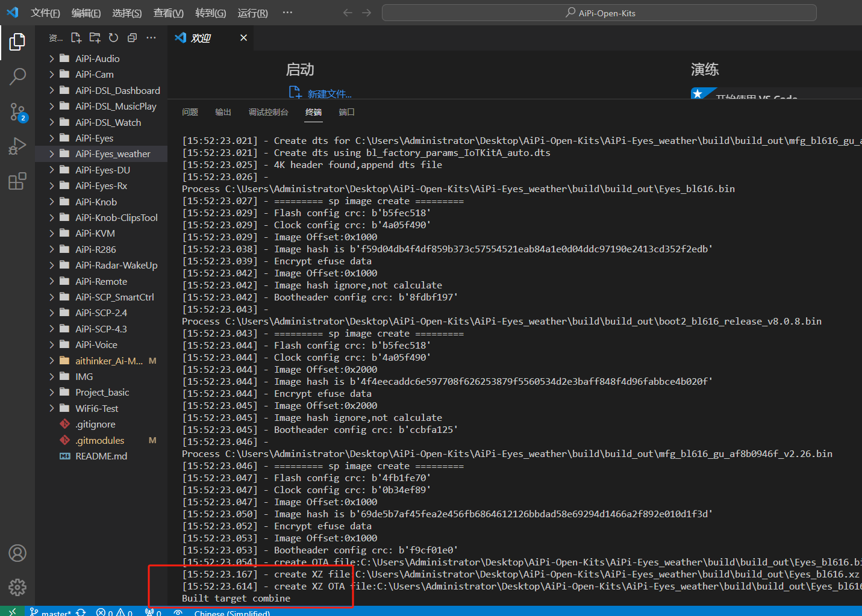Image resolution: width=862 pixels, height=616 pixels.
Task: Select the AiPi-SCP-4.3 folder
Action: (x=101, y=329)
